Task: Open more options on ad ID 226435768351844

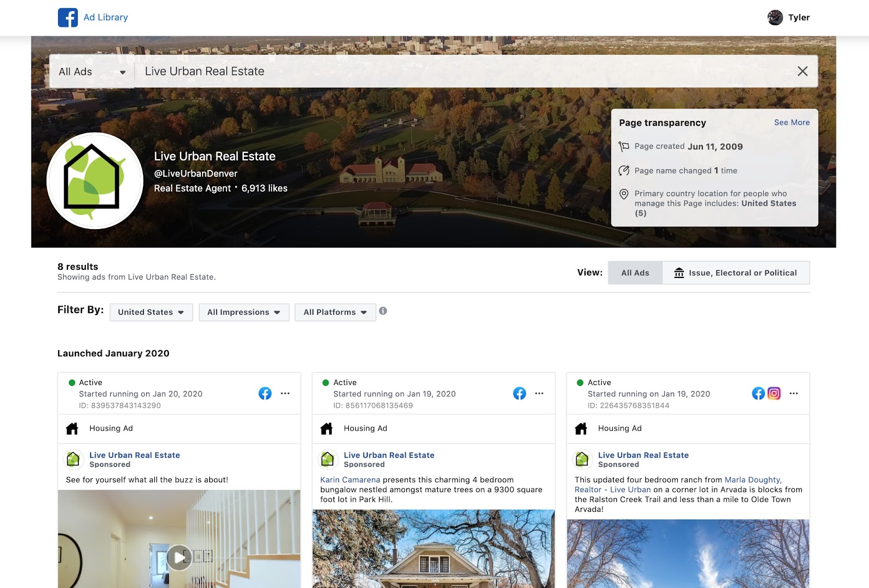Action: [x=794, y=394]
